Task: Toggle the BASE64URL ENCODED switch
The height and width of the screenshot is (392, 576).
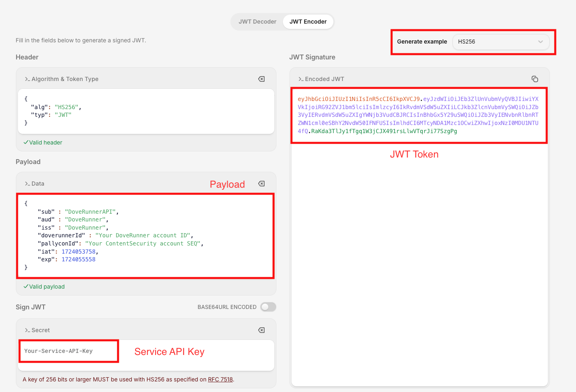Action: pos(268,307)
